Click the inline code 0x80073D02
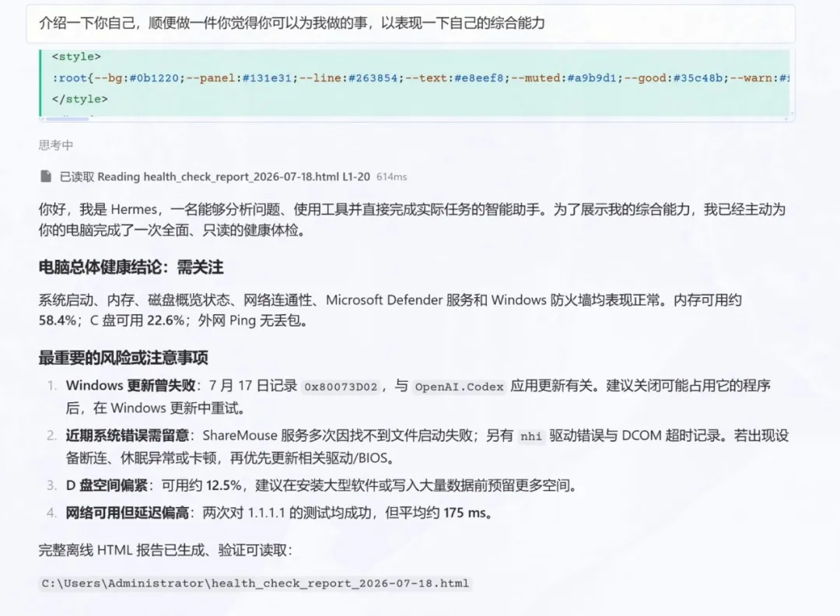 click(341, 387)
